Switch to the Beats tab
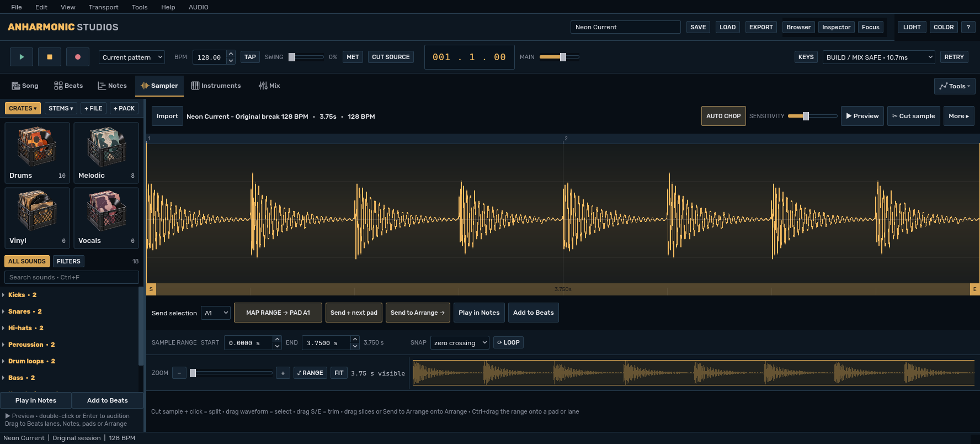 (68, 86)
